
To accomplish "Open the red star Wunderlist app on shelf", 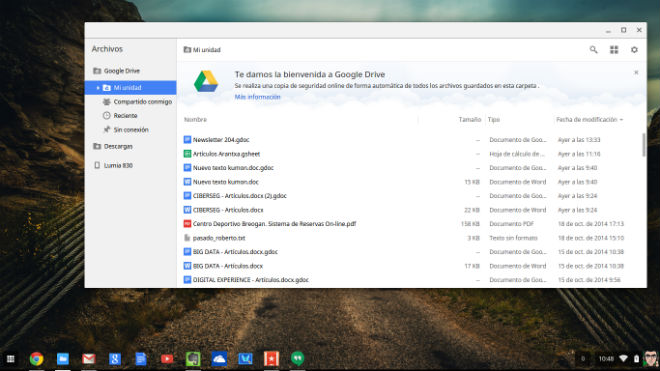I will point(271,359).
